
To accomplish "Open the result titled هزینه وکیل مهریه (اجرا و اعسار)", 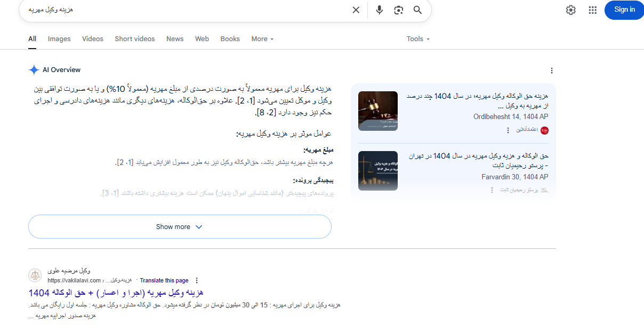I will [116, 293].
